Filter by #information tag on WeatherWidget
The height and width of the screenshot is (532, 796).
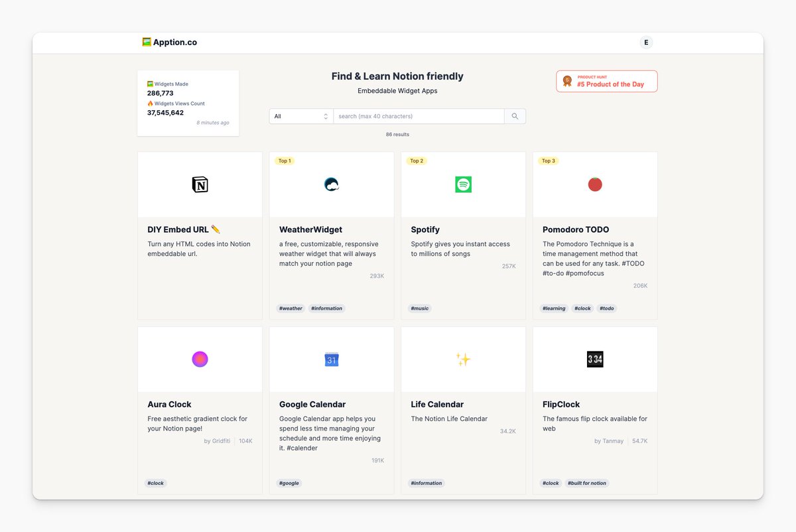tap(326, 308)
